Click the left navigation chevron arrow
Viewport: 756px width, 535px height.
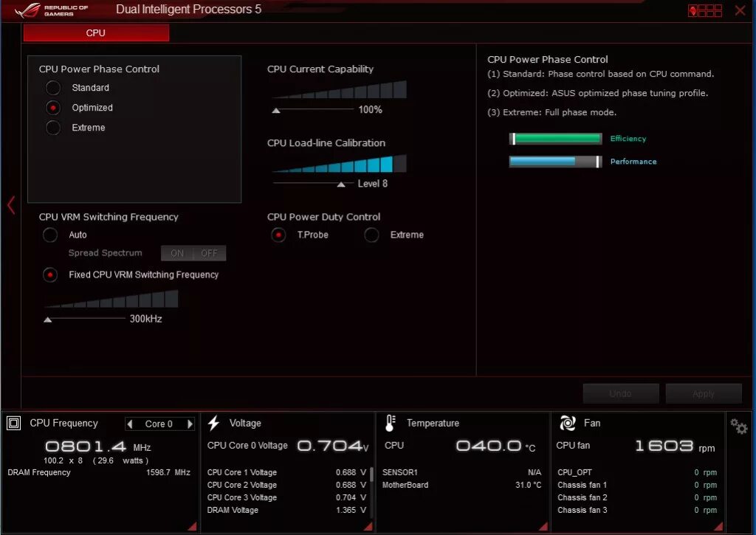(11, 205)
